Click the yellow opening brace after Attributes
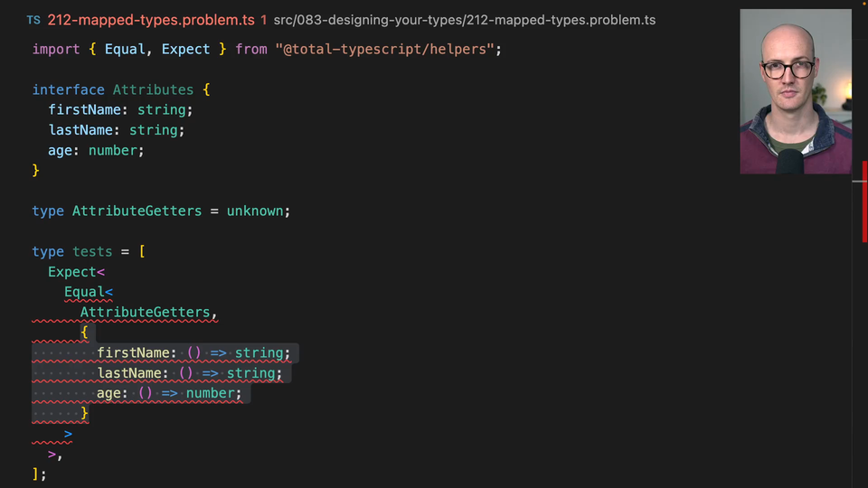Viewport: 868px width, 488px height. tap(206, 89)
